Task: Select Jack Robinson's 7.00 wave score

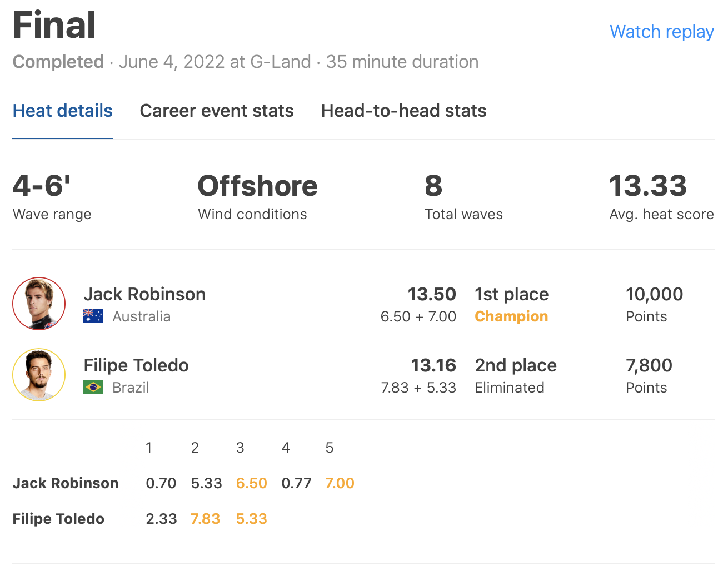Action: coord(340,483)
